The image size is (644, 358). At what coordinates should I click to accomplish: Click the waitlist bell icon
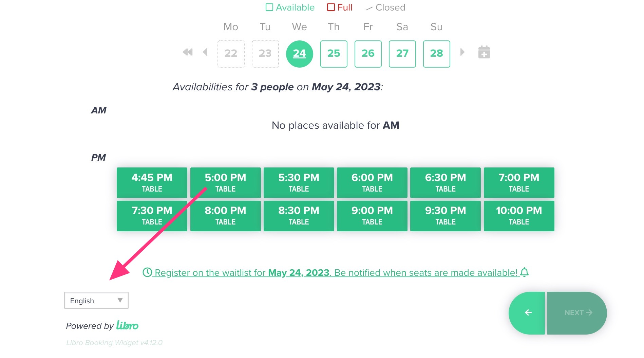pyautogui.click(x=525, y=272)
